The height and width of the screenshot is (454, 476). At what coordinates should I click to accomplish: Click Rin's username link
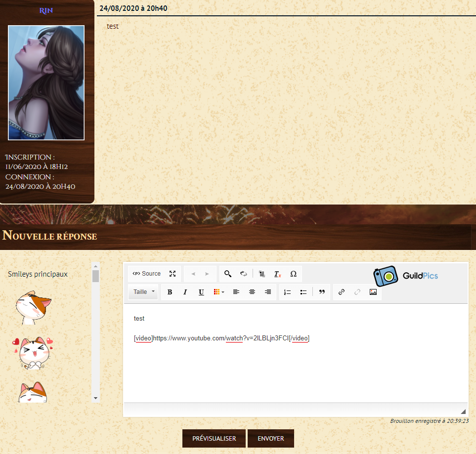pyautogui.click(x=46, y=11)
